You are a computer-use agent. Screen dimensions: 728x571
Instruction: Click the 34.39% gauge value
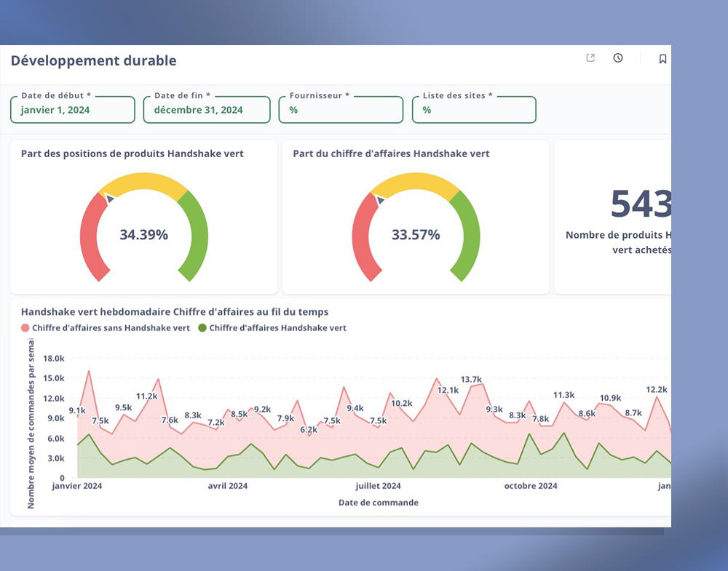point(143,235)
